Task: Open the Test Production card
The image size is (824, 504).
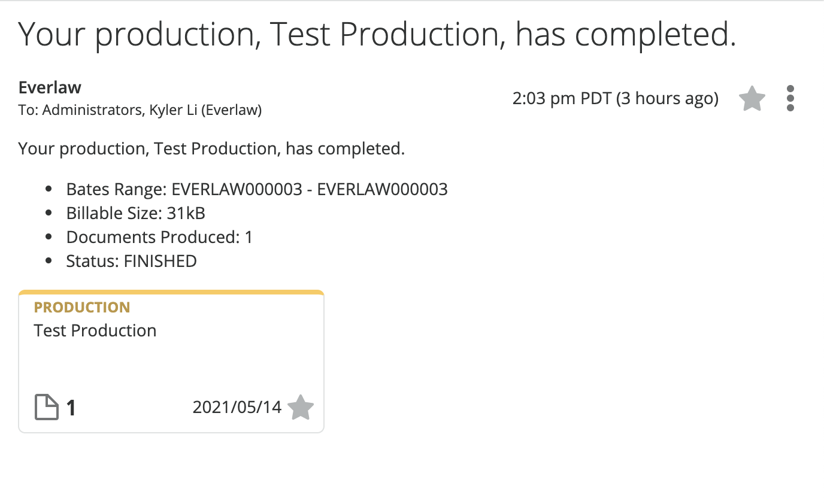Action: coord(171,361)
